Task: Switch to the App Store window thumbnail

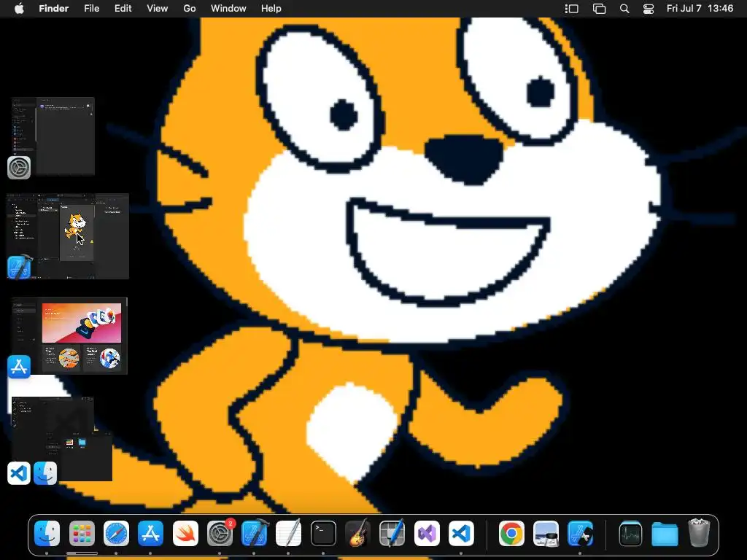Action: [69, 335]
